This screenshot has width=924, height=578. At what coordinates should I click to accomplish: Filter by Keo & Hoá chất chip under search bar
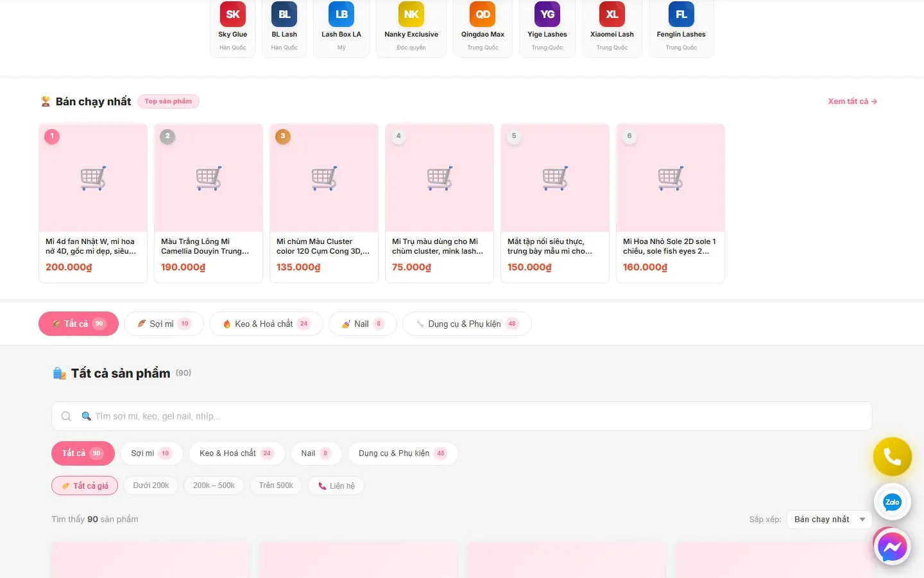click(x=237, y=453)
